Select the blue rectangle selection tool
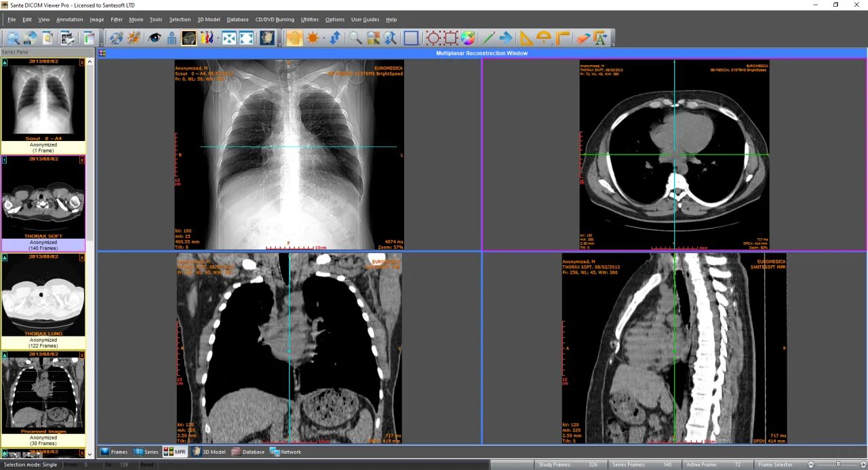 coord(411,38)
